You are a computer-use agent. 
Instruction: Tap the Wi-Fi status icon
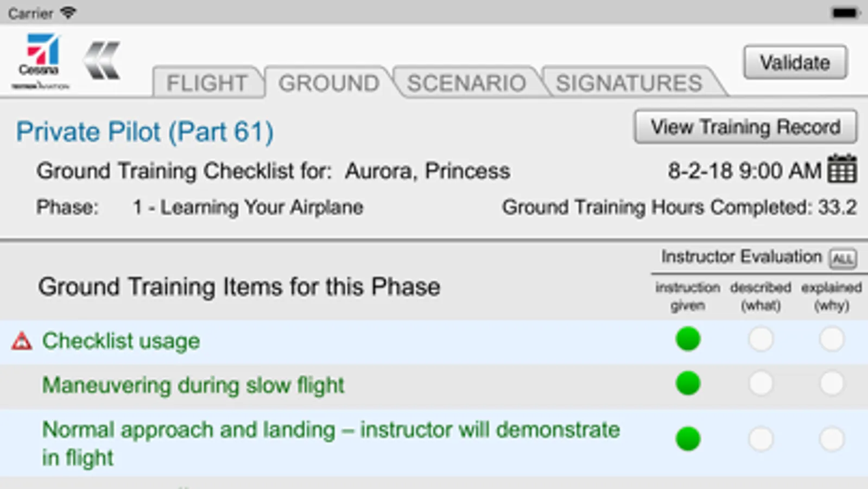(x=68, y=12)
